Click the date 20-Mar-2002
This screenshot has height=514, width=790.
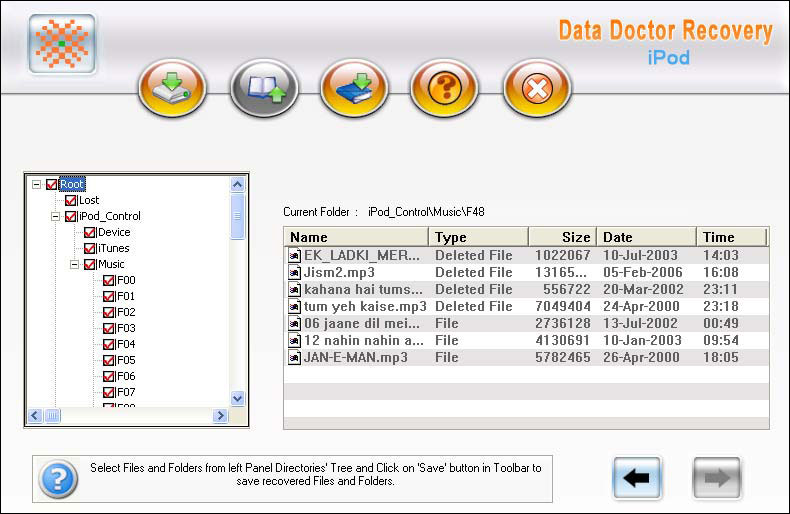point(643,290)
